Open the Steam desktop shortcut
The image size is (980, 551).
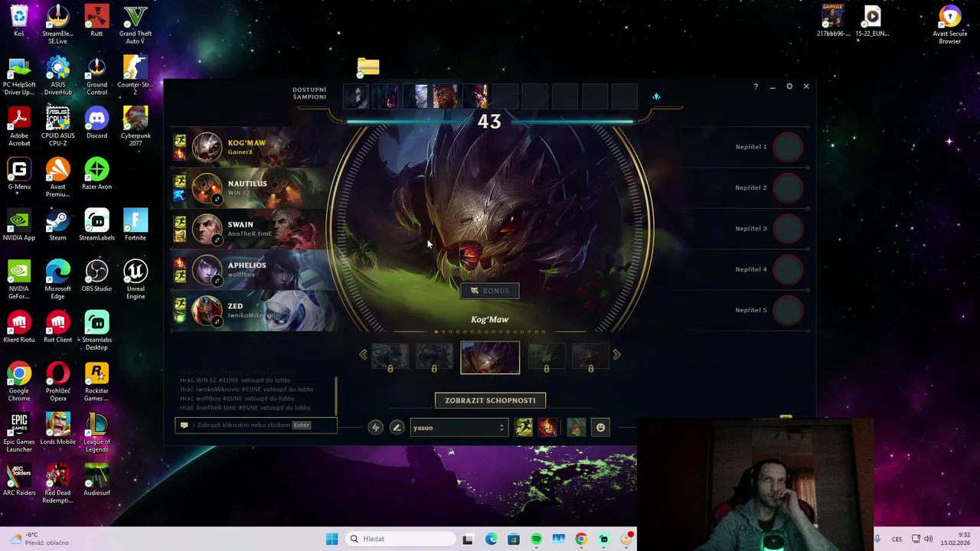pos(57,225)
